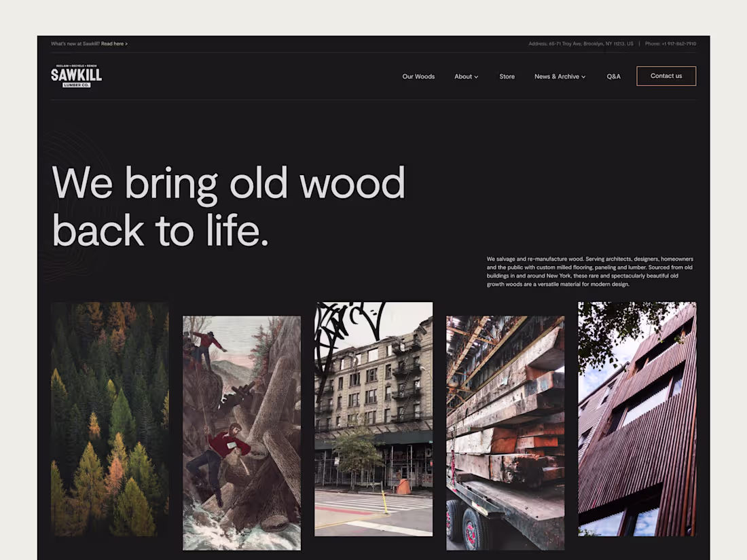Click the salvage description paragraph

pos(589,272)
